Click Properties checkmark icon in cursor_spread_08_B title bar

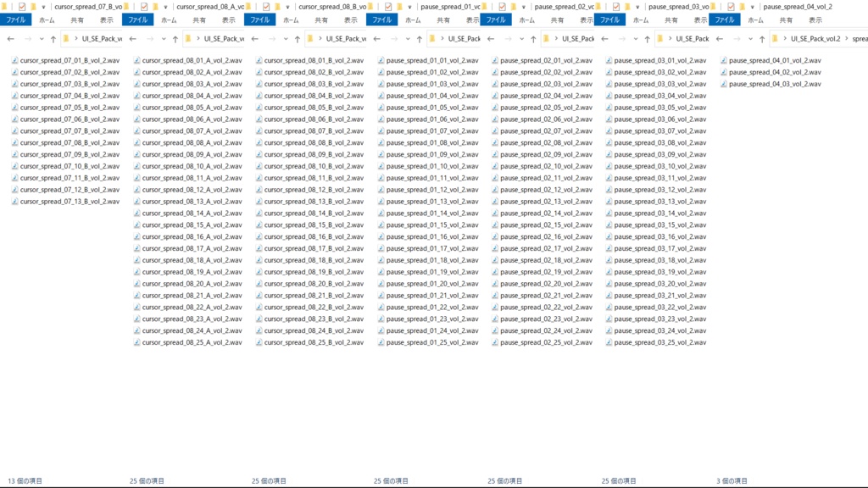coord(266,7)
